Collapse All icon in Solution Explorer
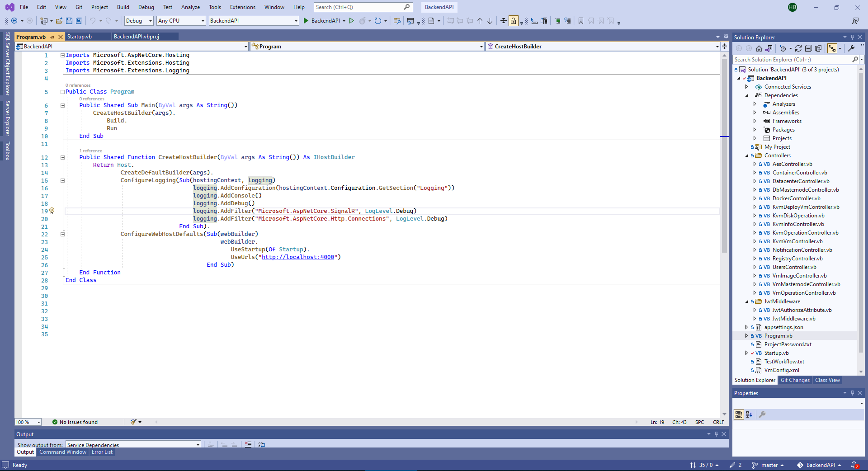The image size is (868, 471). 808,48
